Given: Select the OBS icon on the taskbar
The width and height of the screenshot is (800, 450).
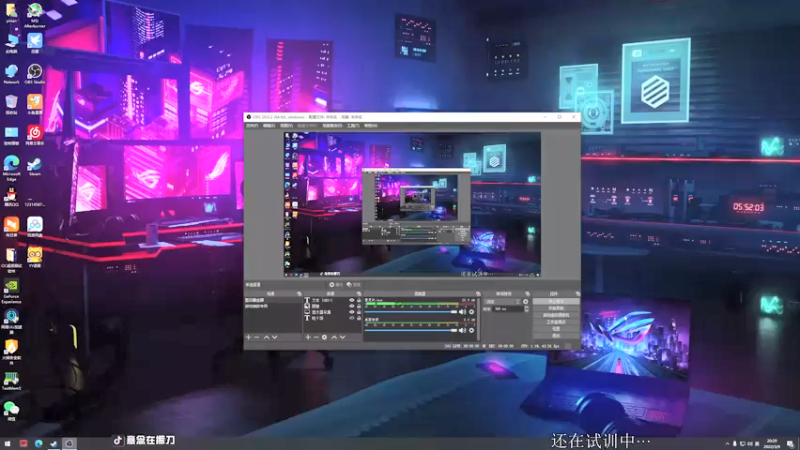Looking at the screenshot, I should pyautogui.click(x=69, y=443).
